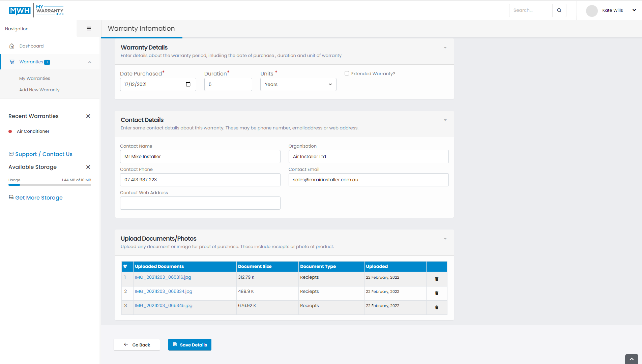Close the Recent Warranties panel
Image resolution: width=642 pixels, height=364 pixels.
coord(88,116)
